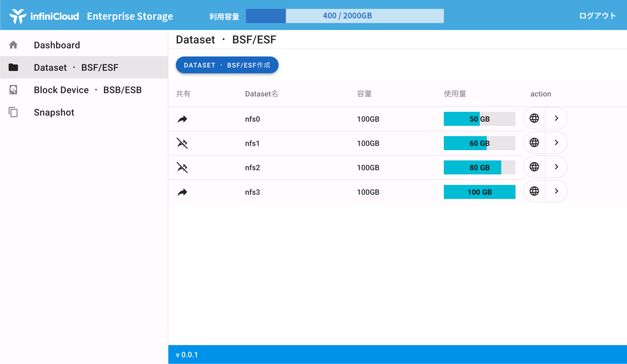This screenshot has width=627, height=364.
Task: Click the Dashboard home icon
Action: [13, 45]
